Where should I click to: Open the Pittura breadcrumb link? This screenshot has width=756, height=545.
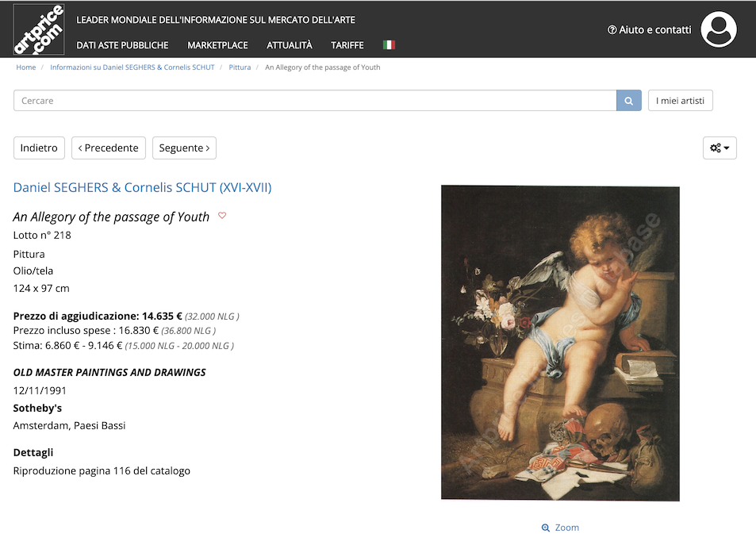(x=240, y=67)
